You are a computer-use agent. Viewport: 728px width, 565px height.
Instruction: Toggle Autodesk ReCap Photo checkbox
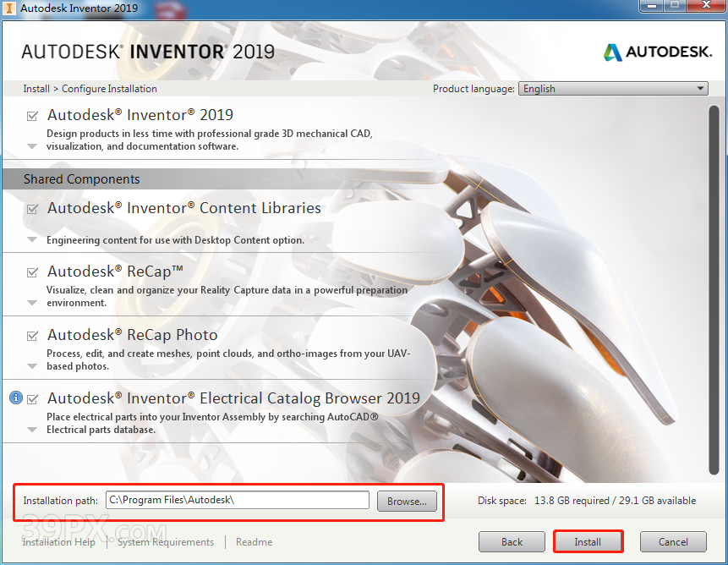click(x=32, y=336)
